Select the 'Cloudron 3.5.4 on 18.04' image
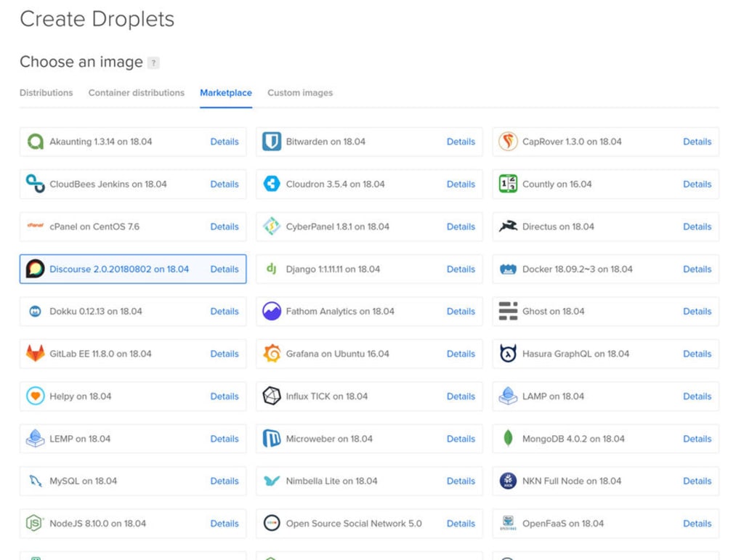Screen dimensions: 744x560 369,184
